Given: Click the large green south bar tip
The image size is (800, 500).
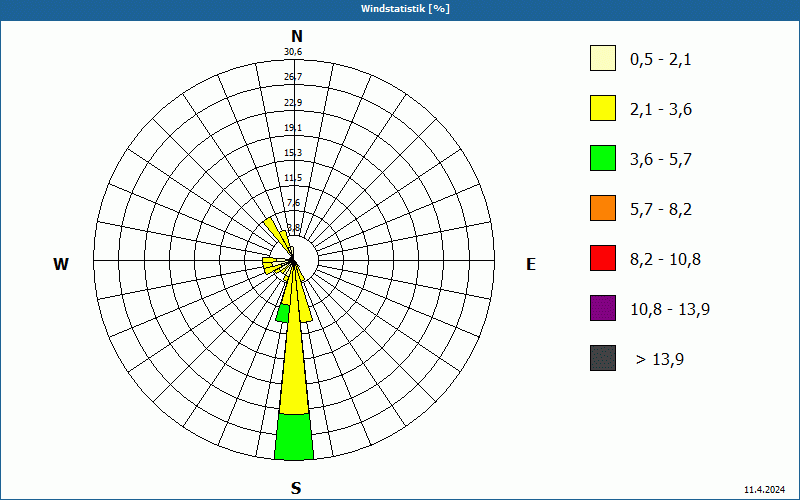Looking at the screenshot, I should pos(294,437).
